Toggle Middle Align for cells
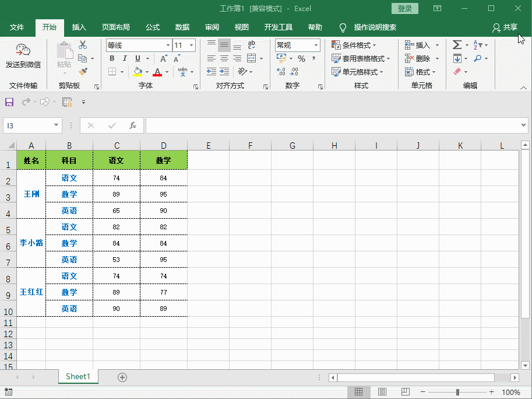 [224, 45]
